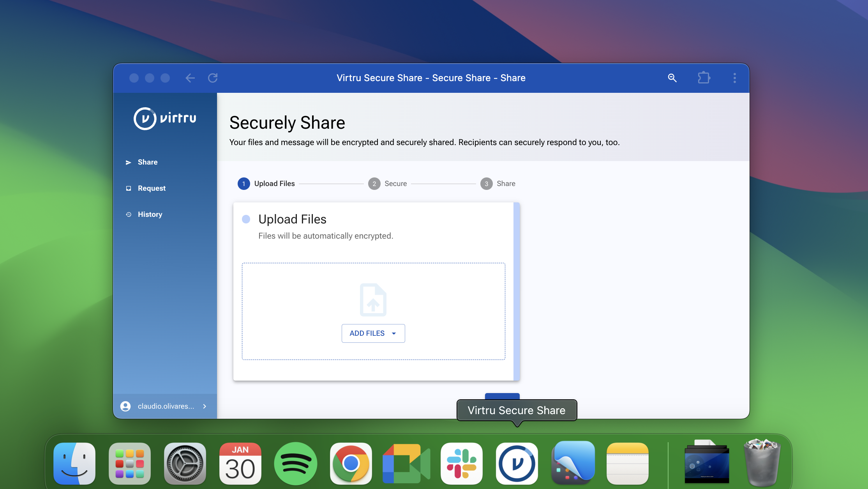Click the browser back arrow
This screenshot has width=868, height=489.
[190, 78]
